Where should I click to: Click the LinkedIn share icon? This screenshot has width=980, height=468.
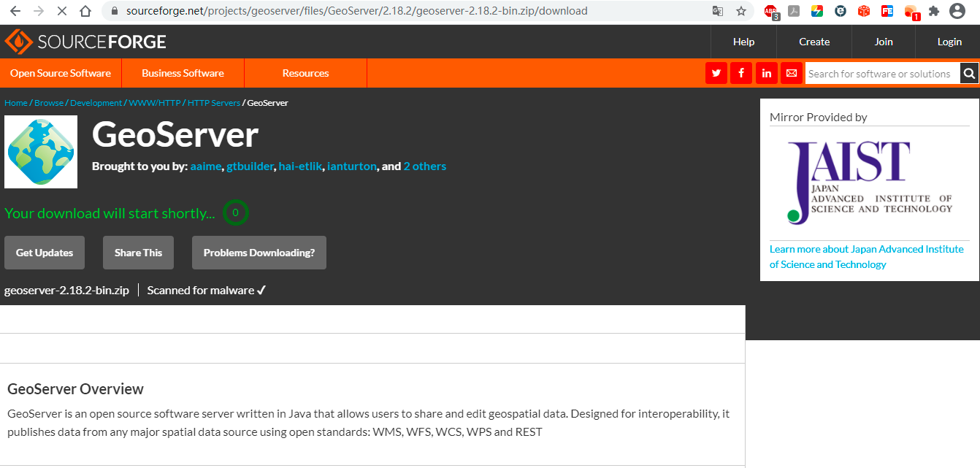tap(766, 73)
